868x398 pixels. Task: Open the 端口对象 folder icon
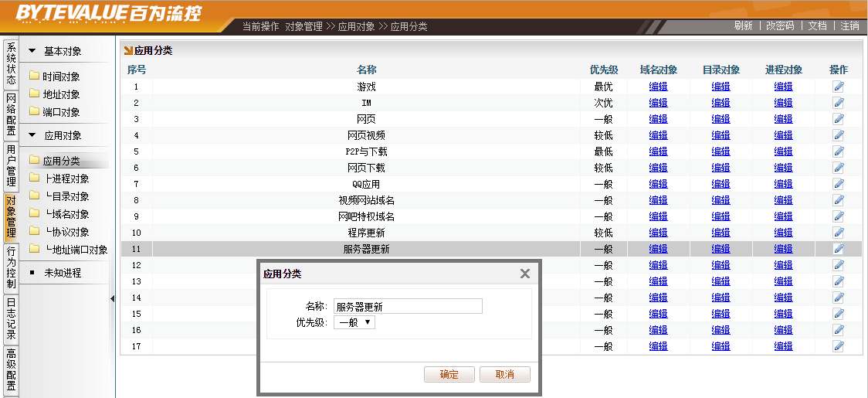click(x=34, y=112)
